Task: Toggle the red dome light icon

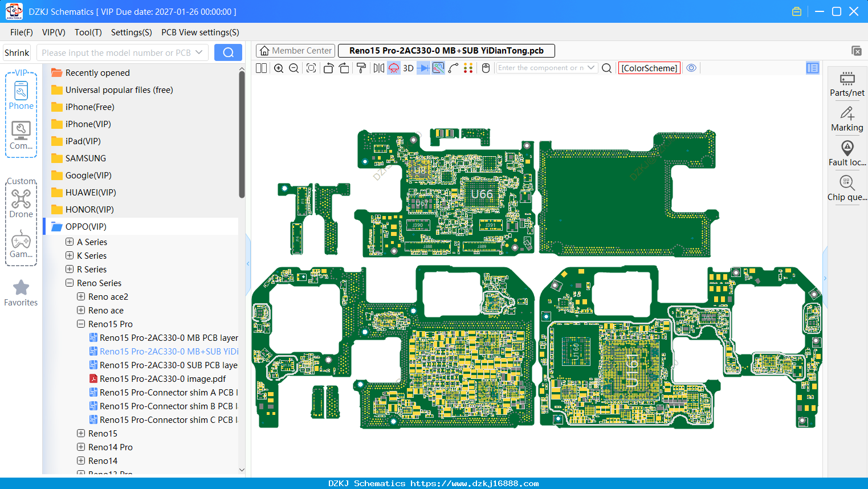Action: [x=394, y=68]
